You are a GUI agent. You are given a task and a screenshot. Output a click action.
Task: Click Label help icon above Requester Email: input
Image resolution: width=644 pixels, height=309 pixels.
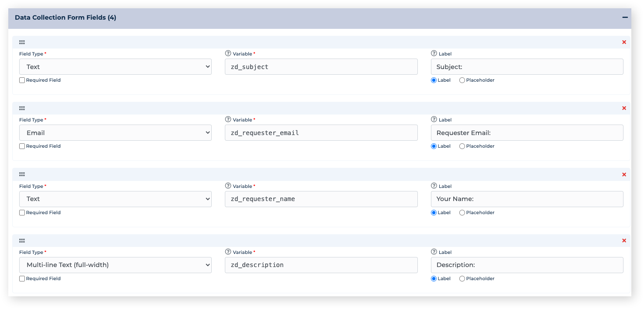pos(434,119)
